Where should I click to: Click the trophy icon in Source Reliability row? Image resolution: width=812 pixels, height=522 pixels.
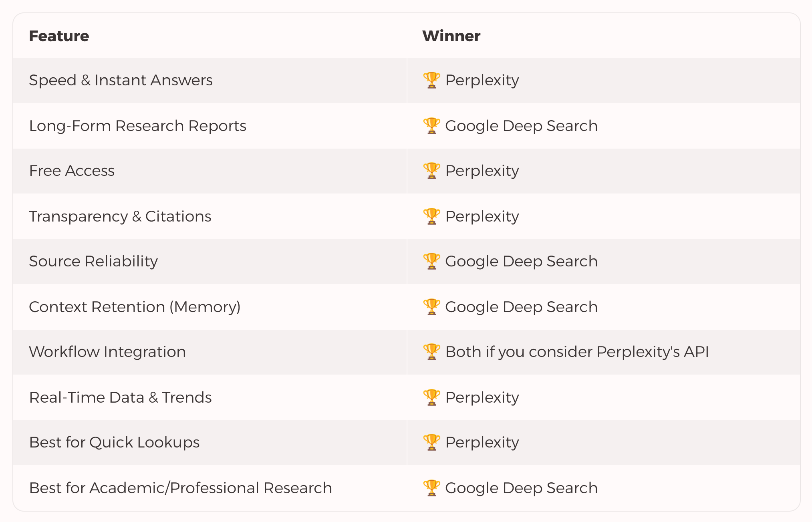431,261
